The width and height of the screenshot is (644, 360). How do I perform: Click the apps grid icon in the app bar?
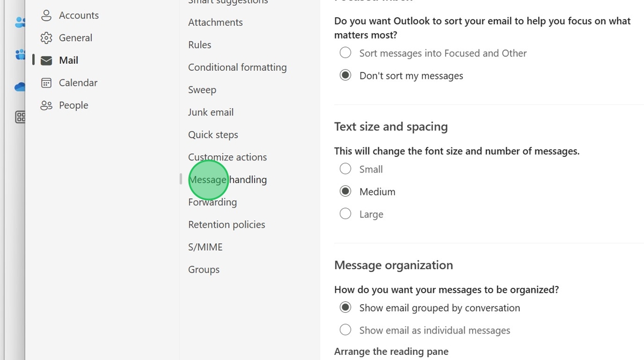(x=21, y=117)
